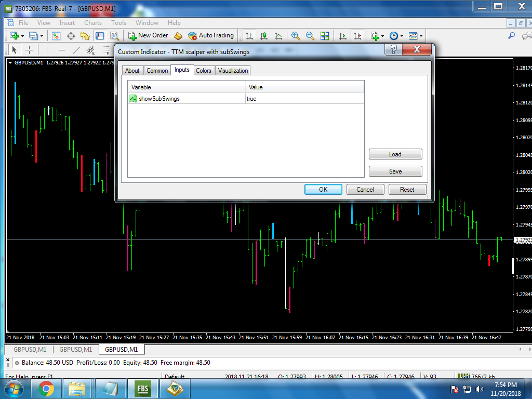Select the Fibonacci Retracement tool

tap(105, 50)
